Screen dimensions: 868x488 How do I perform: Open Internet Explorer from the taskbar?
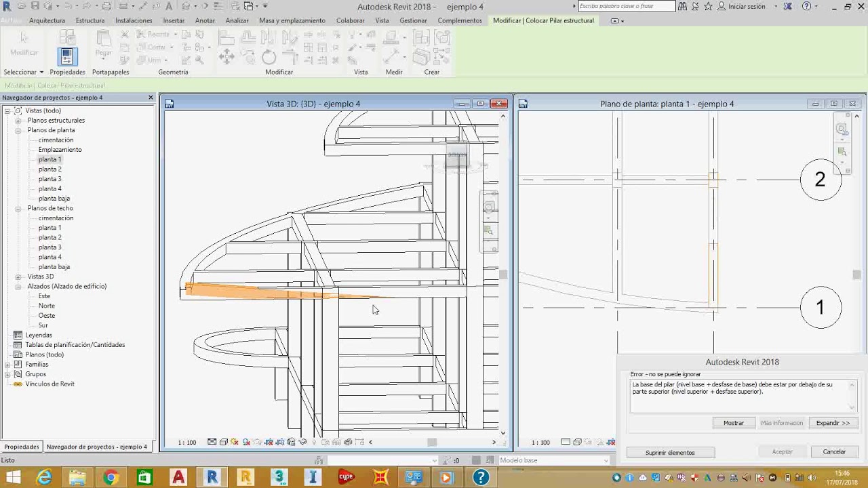tap(44, 477)
